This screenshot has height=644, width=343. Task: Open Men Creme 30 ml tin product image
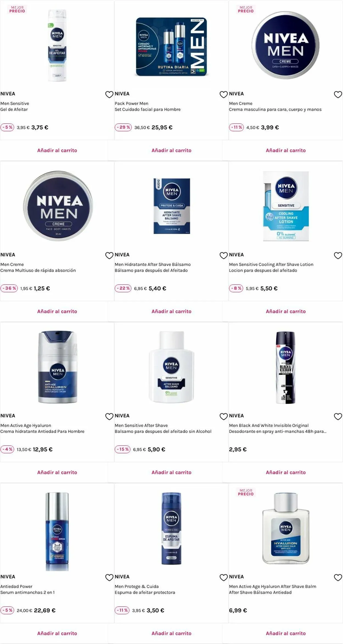pos(58,206)
